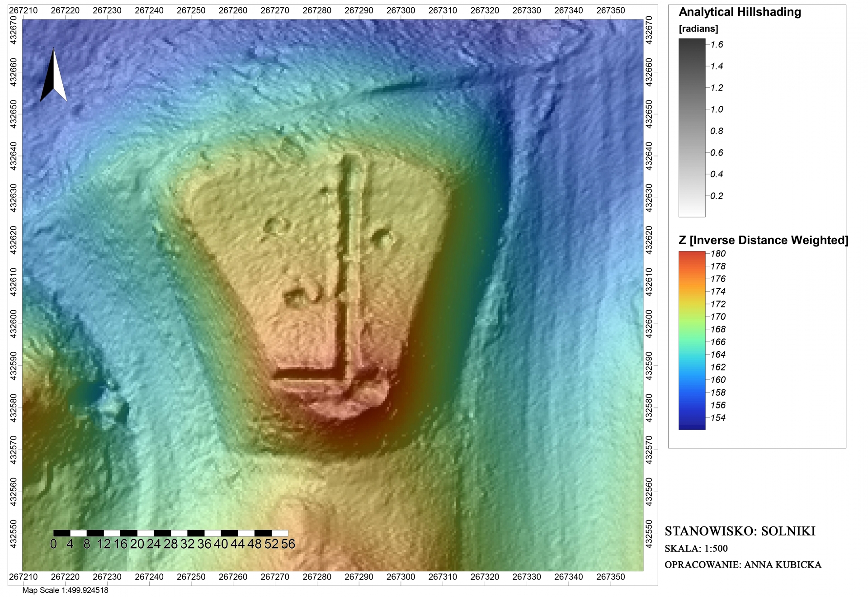Click right axis northing label 432600
The width and height of the screenshot is (868, 597).
point(649,324)
